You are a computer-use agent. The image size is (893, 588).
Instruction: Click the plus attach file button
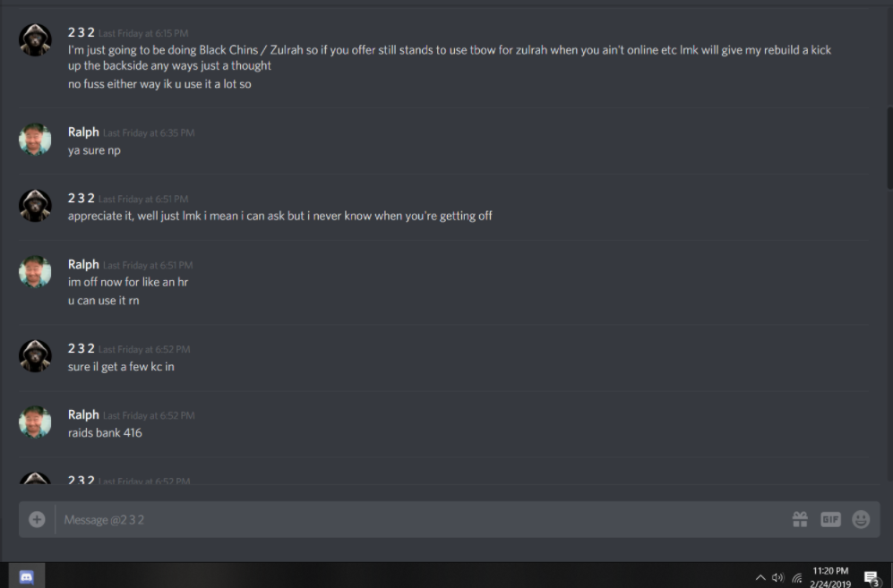point(37,519)
